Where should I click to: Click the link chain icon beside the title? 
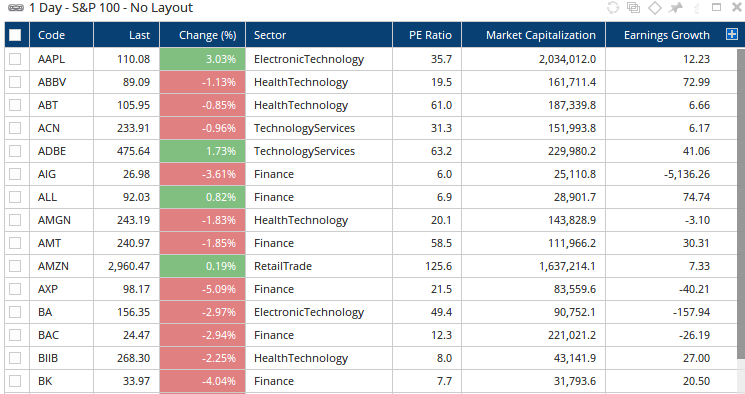pos(16,8)
